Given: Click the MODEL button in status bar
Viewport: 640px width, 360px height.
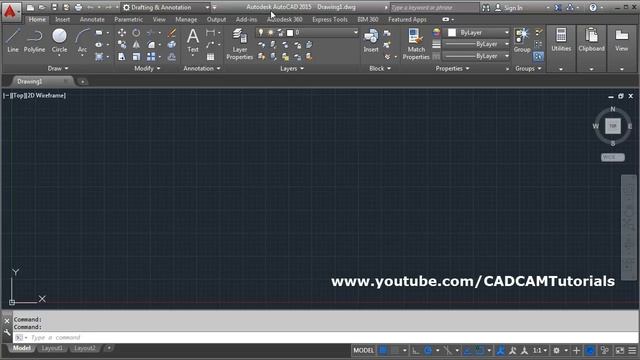Looking at the screenshot, I should pyautogui.click(x=363, y=350).
